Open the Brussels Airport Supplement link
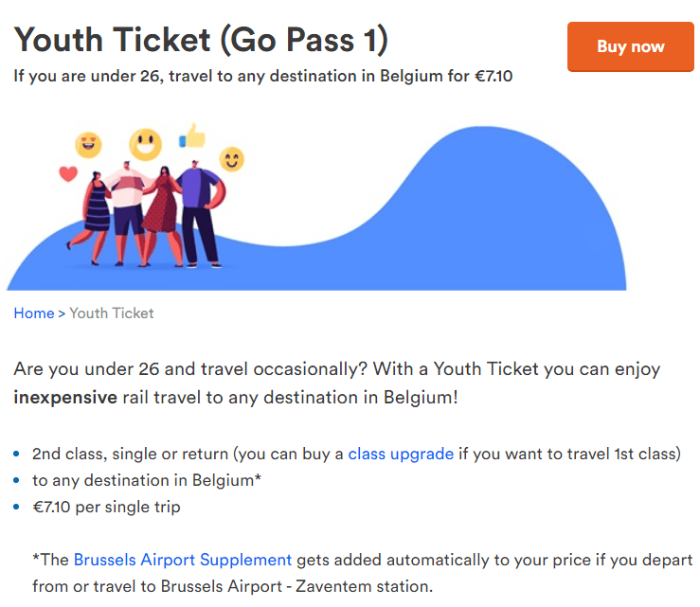The image size is (700, 607). pyautogui.click(x=183, y=560)
